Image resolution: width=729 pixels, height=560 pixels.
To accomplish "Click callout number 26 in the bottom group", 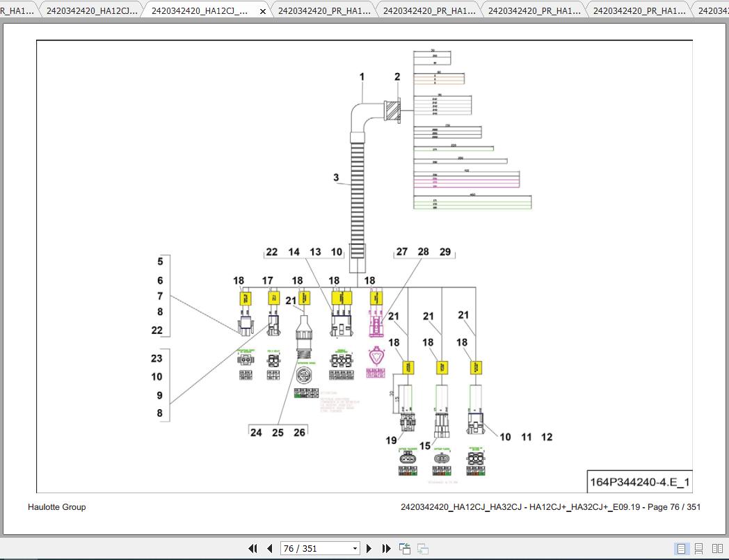I will (299, 433).
